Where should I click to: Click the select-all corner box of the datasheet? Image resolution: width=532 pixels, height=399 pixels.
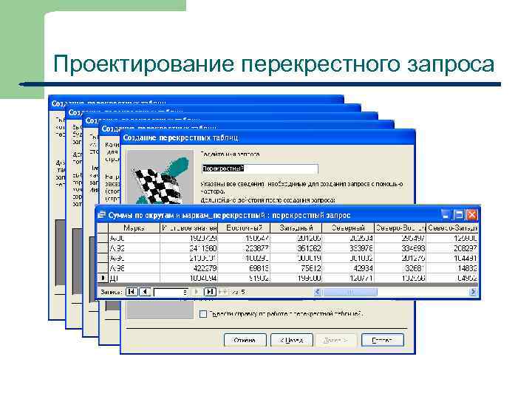click(x=103, y=228)
